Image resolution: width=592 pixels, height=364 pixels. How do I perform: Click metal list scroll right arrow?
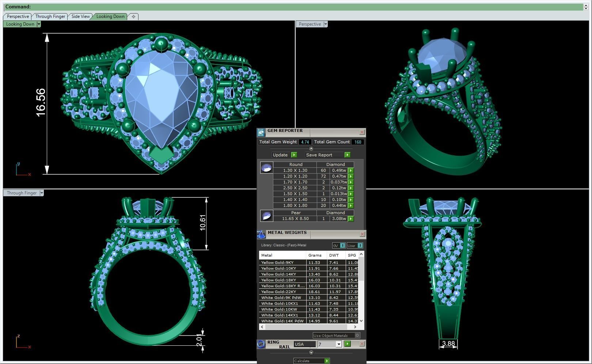[x=356, y=327]
